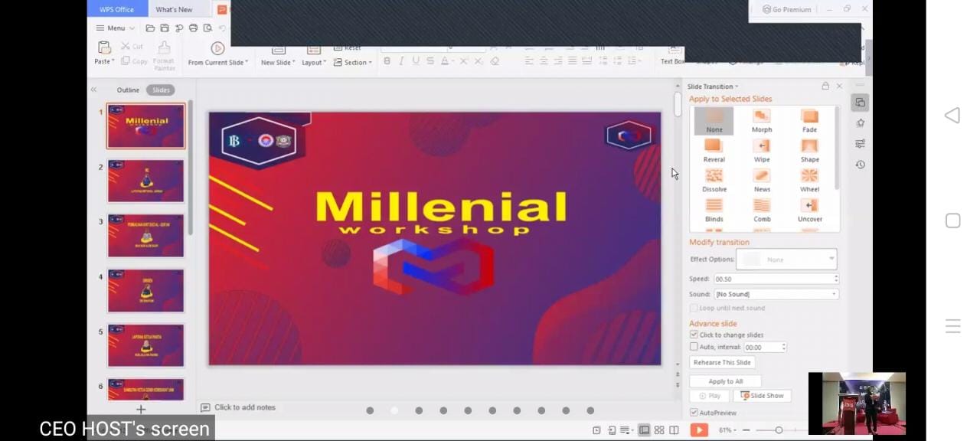Apply the Wheel transition effect

pyautogui.click(x=808, y=180)
